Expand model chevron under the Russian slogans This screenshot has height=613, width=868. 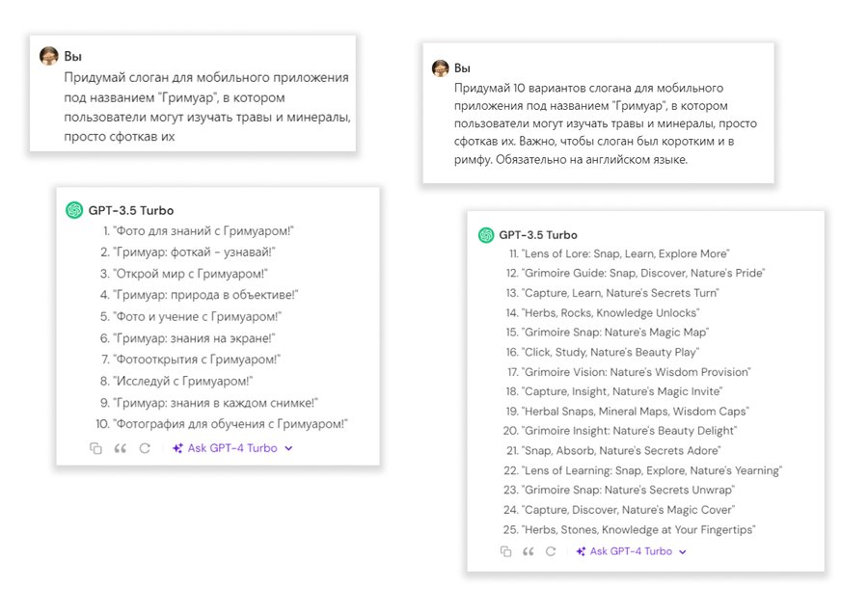pos(289,448)
